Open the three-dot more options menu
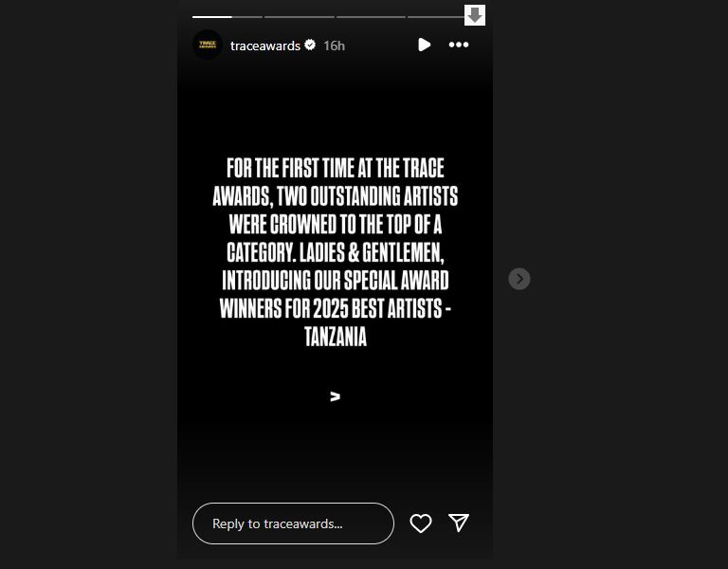The width and height of the screenshot is (728, 569). coord(459,45)
